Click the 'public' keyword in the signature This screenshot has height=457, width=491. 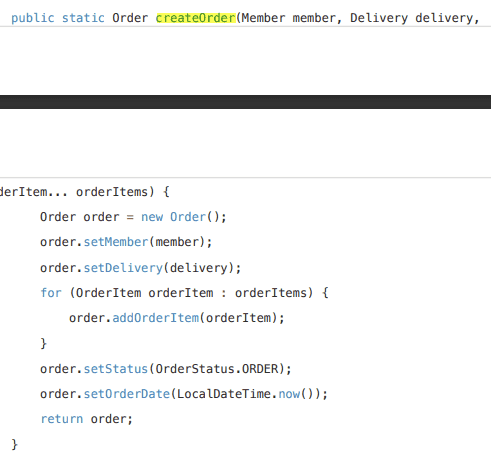pos(33,18)
